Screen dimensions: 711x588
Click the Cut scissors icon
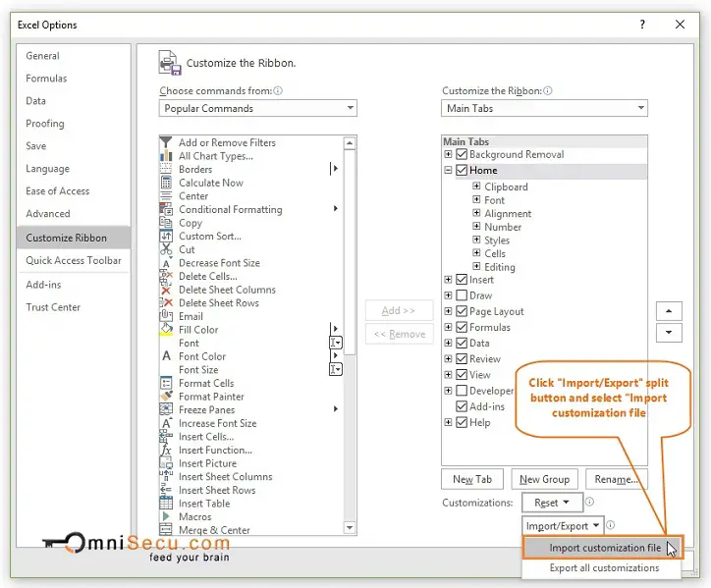[166, 249]
